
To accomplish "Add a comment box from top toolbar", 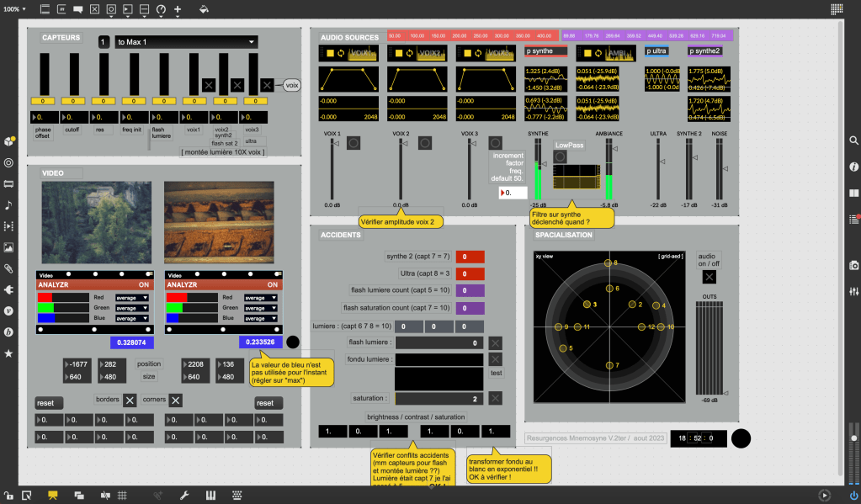I will tap(78, 9).
